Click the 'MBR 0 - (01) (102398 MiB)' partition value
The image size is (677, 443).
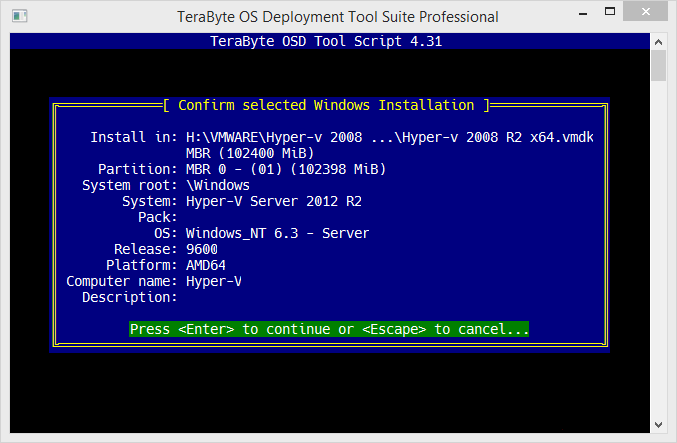pyautogui.click(x=286, y=169)
